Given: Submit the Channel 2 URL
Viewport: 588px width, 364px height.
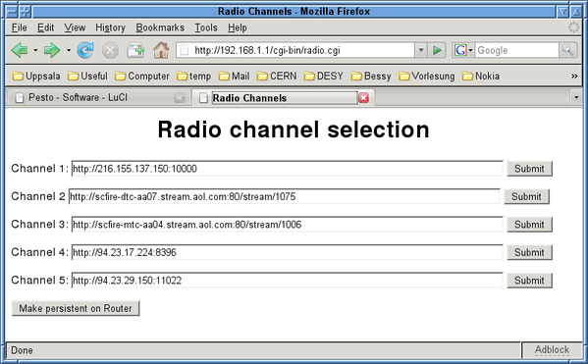Looking at the screenshot, I should coord(526,196).
